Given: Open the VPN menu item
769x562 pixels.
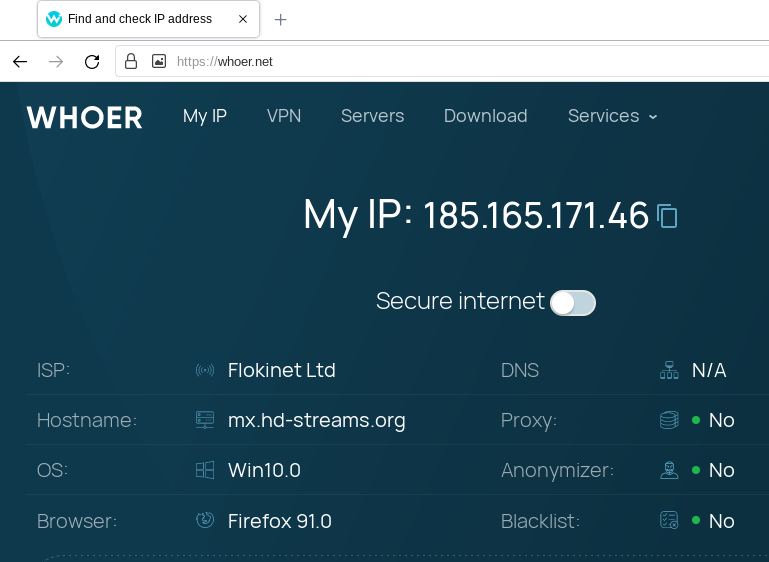Looking at the screenshot, I should tap(284, 116).
